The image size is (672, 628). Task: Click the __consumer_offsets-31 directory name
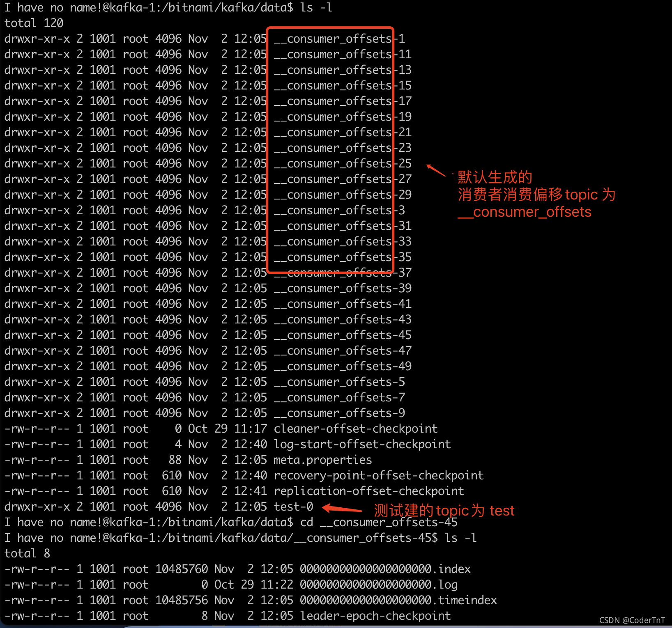(x=343, y=226)
